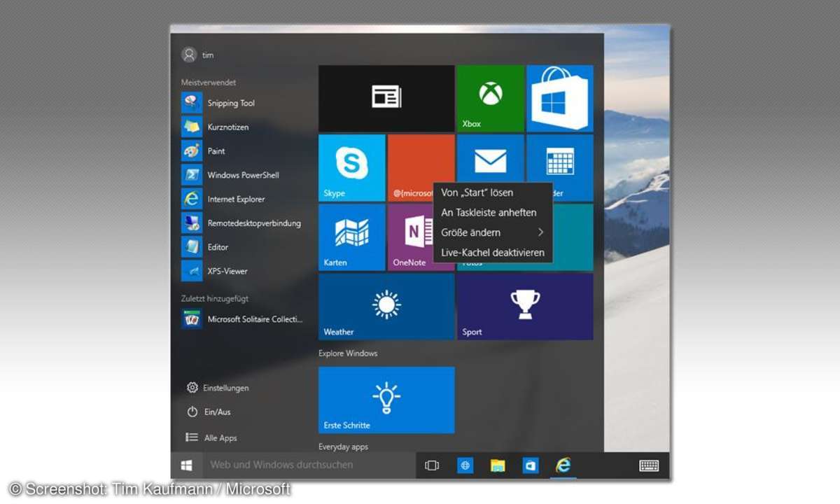Select An Taskleiste anheften
Image resolution: width=840 pixels, height=504 pixels.
point(493,212)
